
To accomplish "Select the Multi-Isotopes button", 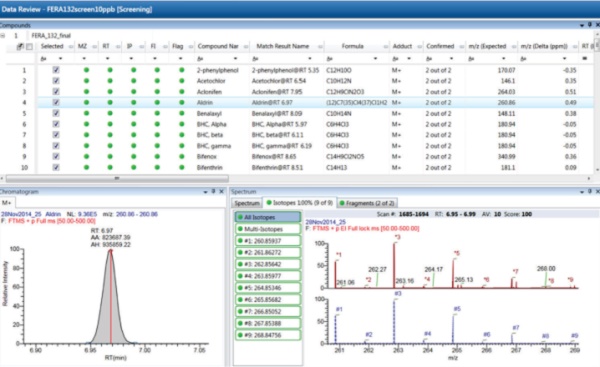I will tap(267, 229).
